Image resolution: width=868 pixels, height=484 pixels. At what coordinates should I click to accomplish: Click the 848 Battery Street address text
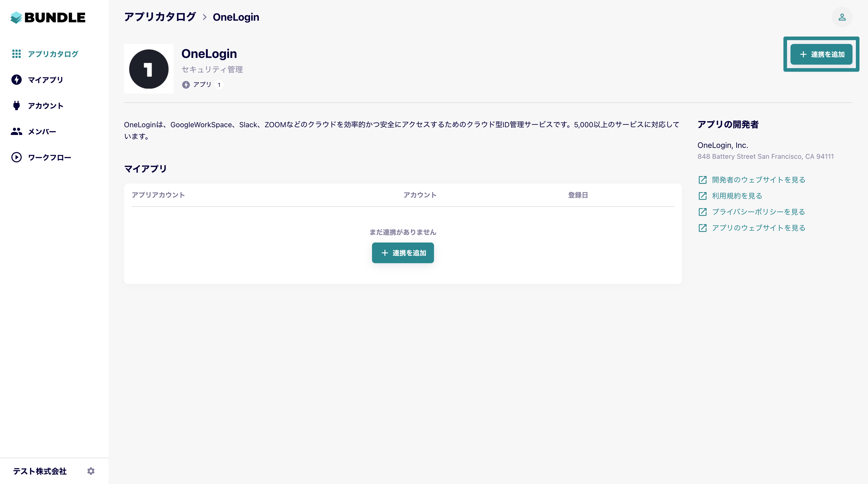765,156
